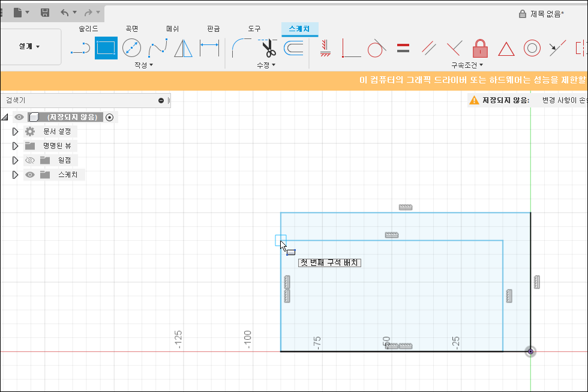Apply Concentric constraint

point(532,49)
